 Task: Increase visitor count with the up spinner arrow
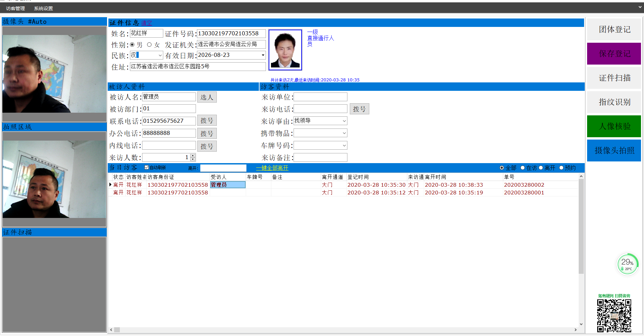pyautogui.click(x=193, y=156)
